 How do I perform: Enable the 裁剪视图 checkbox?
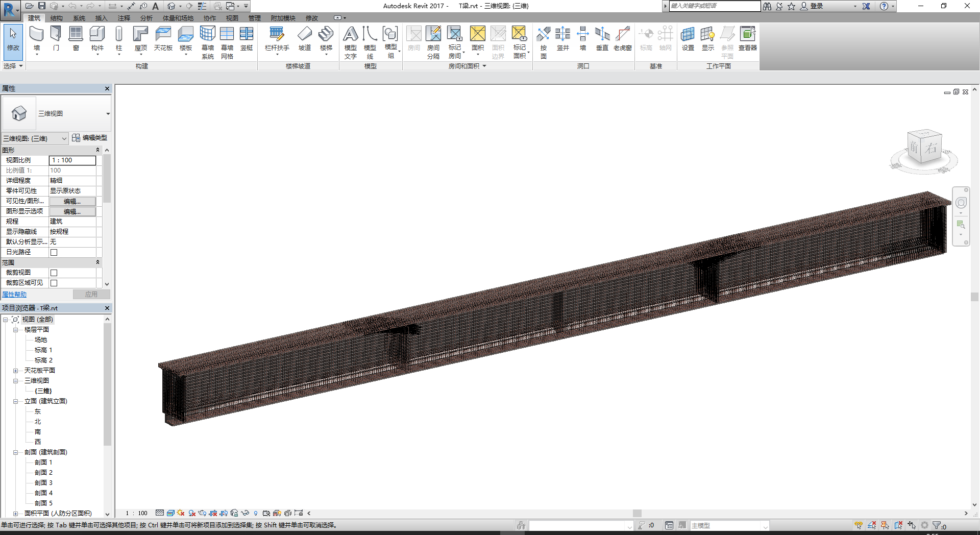(54, 272)
